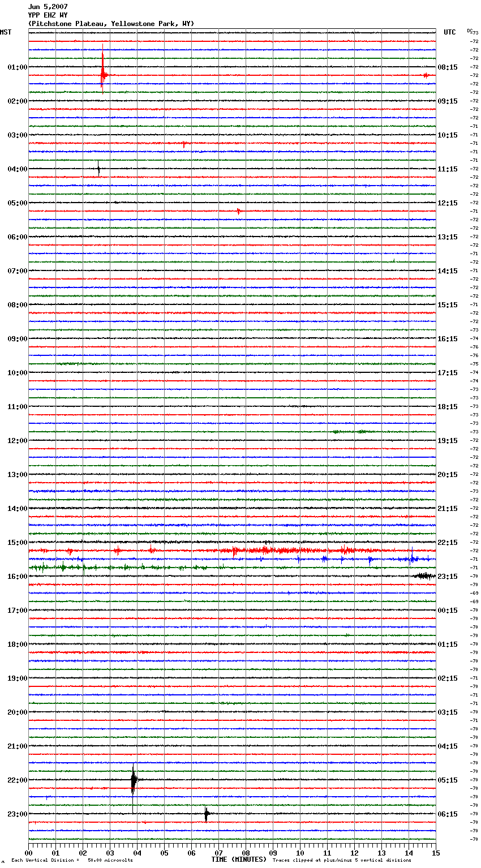Click the UTC time label "14:15"
Image resolution: width=481 pixels, height=868 pixels.
click(448, 270)
